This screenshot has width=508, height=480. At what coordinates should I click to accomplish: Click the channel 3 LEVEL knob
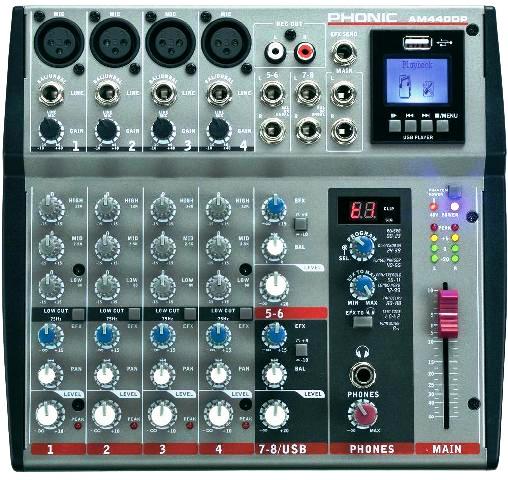pyautogui.click(x=162, y=415)
